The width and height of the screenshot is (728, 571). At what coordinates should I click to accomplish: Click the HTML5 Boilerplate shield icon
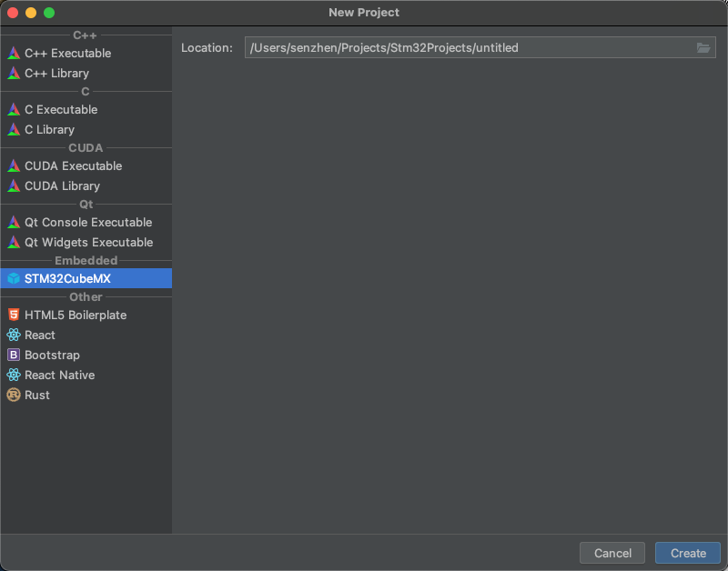point(14,316)
